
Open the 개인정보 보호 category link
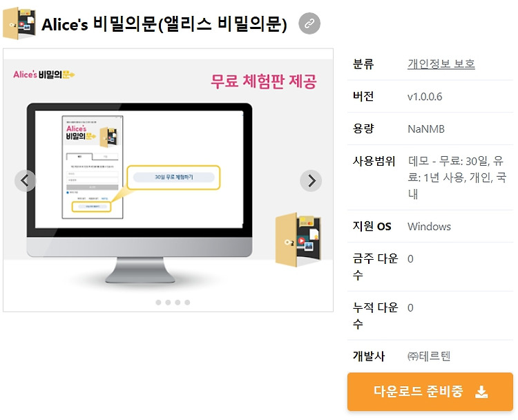tap(441, 64)
